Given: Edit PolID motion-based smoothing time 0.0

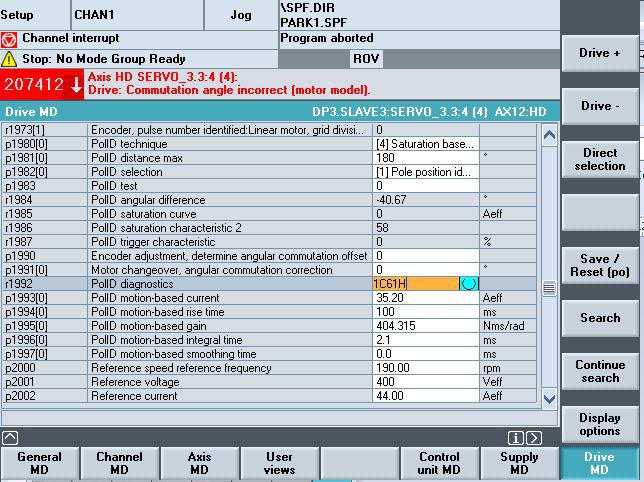Looking at the screenshot, I should [x=426, y=354].
